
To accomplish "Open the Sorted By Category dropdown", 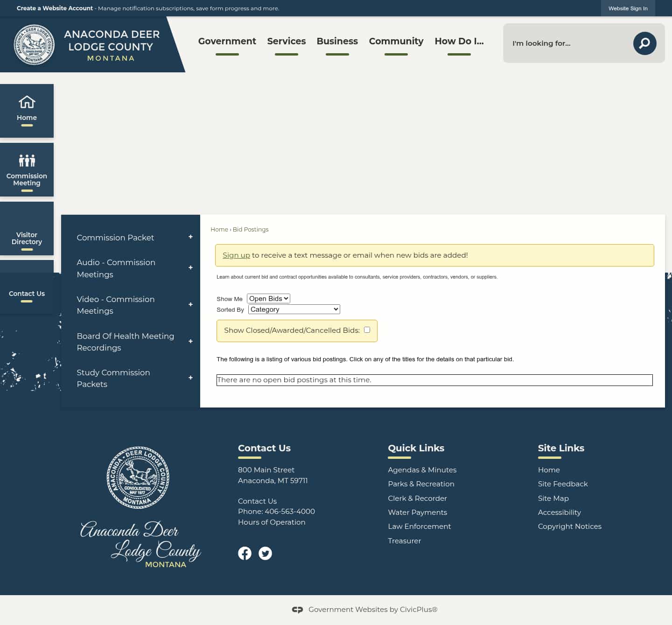I will 294,309.
